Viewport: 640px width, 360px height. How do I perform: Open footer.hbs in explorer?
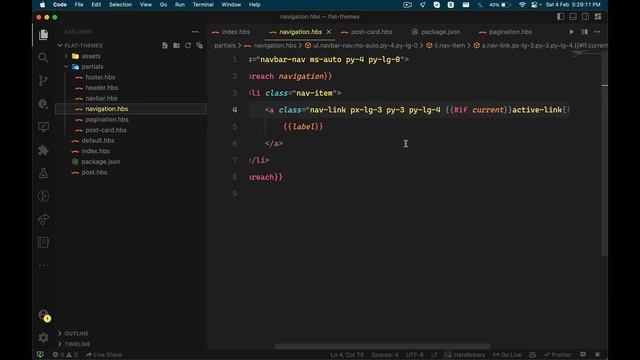click(x=100, y=77)
